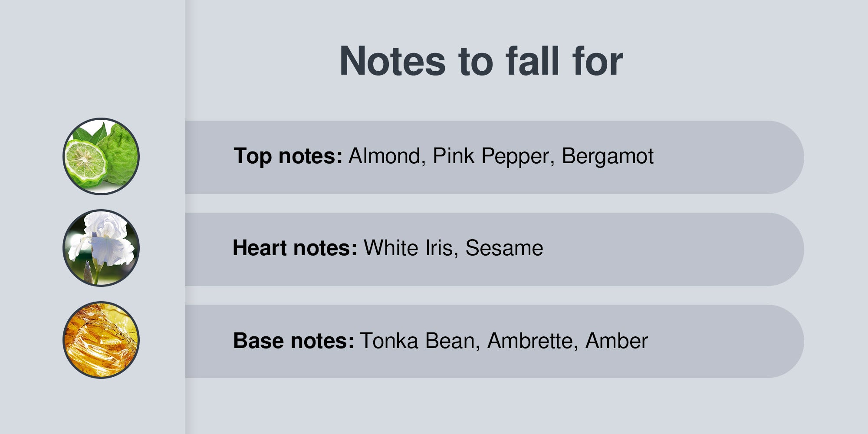The height and width of the screenshot is (434, 868).
Task: Click the 'Base notes:' bold label
Action: pyautogui.click(x=294, y=341)
